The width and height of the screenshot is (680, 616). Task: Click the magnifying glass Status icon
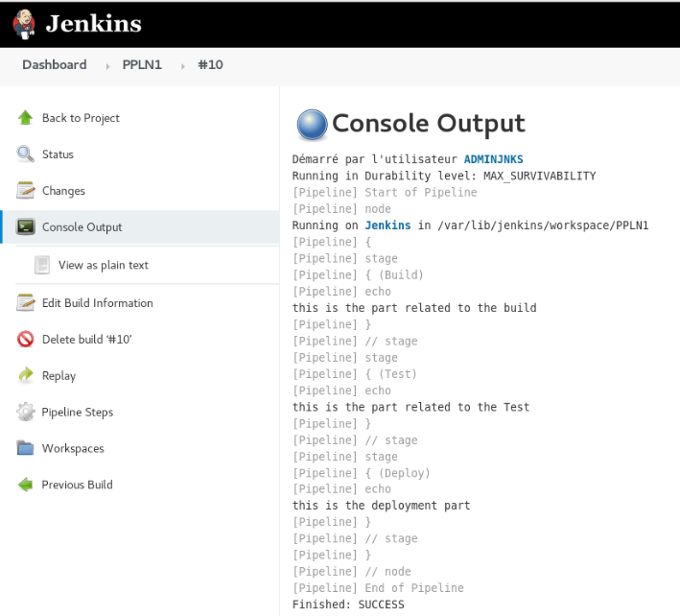coord(26,154)
